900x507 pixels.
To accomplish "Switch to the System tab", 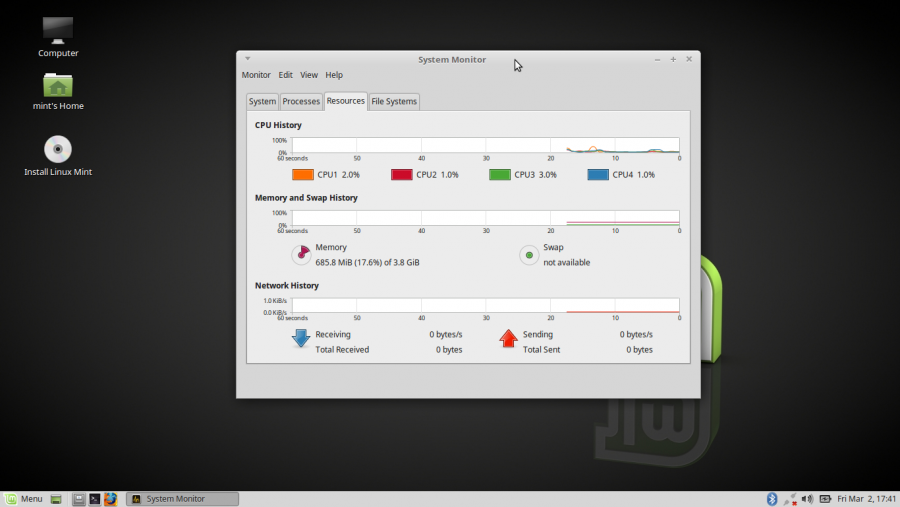I will pos(262,102).
